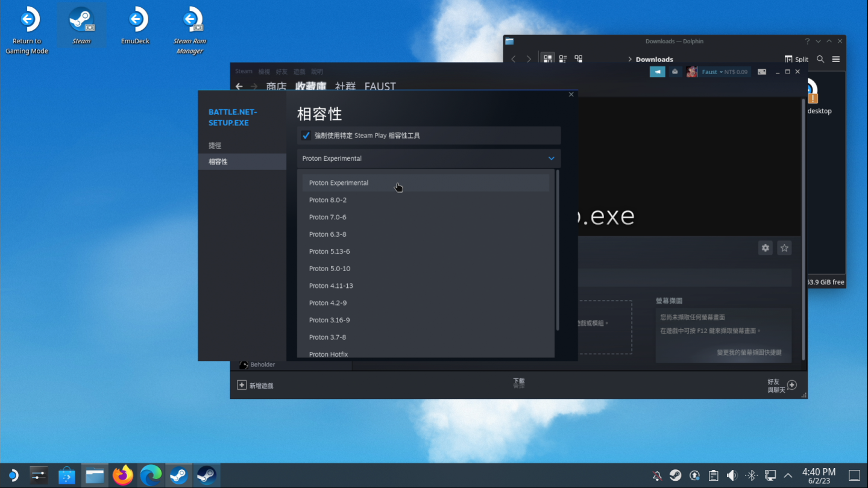Screen dimensions: 868x488
Task: Open Dolphin hamburger menu
Action: click(x=836, y=59)
